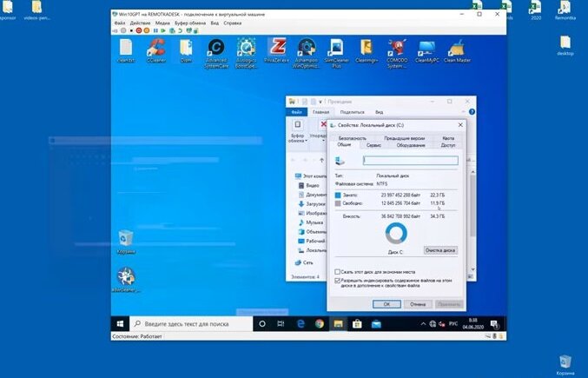Screen dimensions: 588x378
Task: Open the Clean Master shortcut
Action: point(457,50)
